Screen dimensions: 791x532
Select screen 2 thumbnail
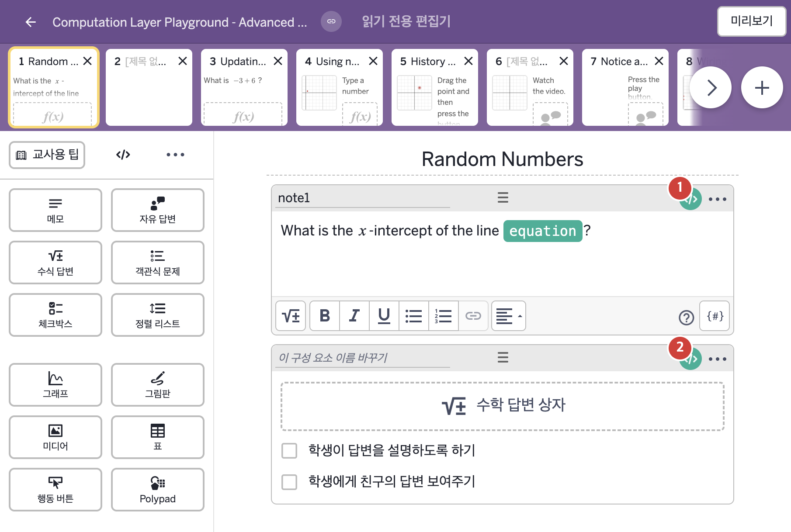[149, 87]
